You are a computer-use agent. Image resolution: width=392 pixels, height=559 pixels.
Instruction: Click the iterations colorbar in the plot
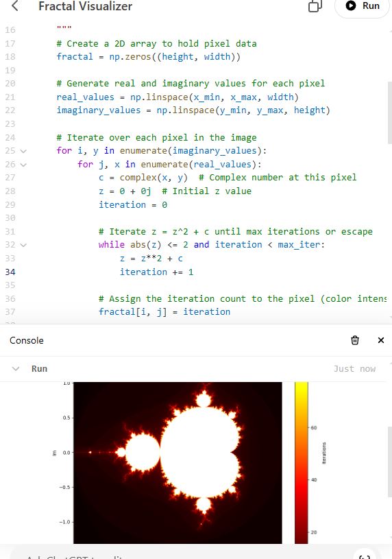click(301, 463)
